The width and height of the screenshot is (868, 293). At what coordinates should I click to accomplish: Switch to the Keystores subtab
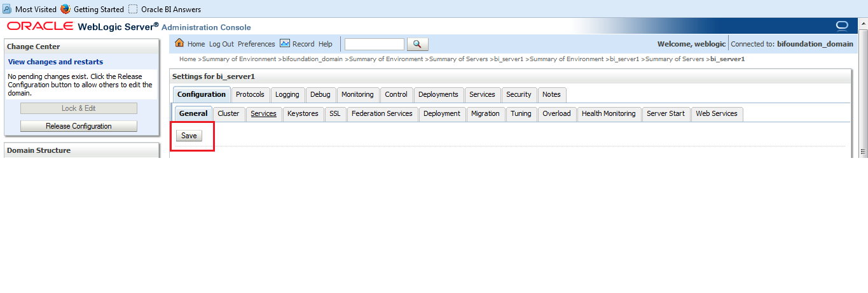pos(303,113)
